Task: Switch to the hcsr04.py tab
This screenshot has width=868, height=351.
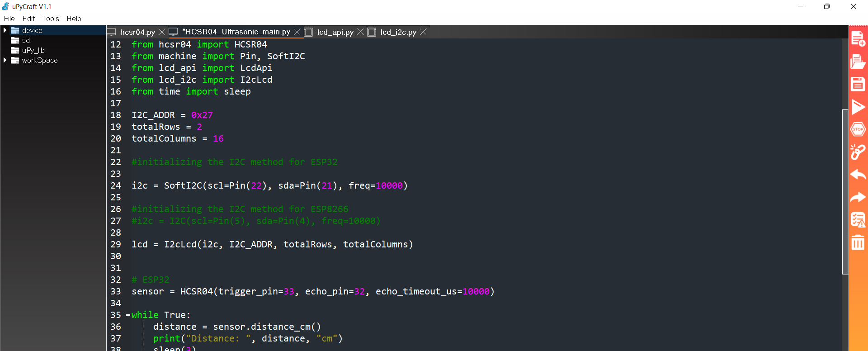Action: pos(137,32)
